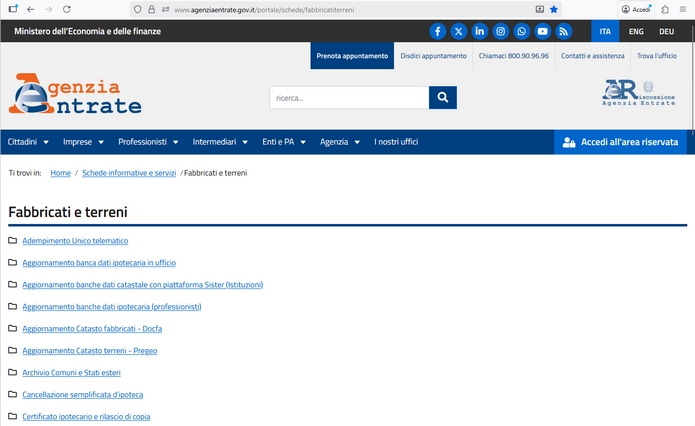Open Trova l'ufficio link
Screen dimensions: 695x426
657,56
